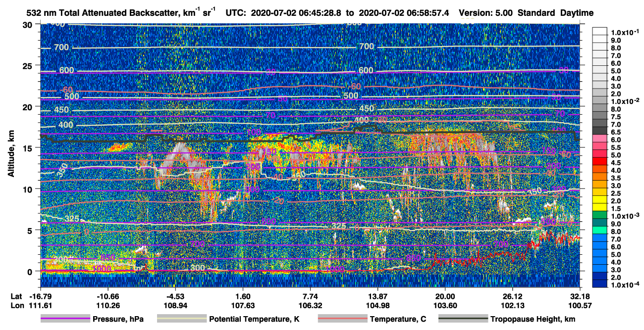Screen dimensions: 644x330
Task: Click the longitude value 108.94
Action: pos(175,305)
